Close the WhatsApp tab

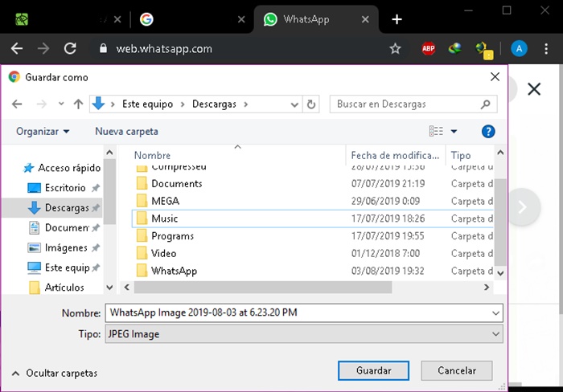[x=365, y=19]
